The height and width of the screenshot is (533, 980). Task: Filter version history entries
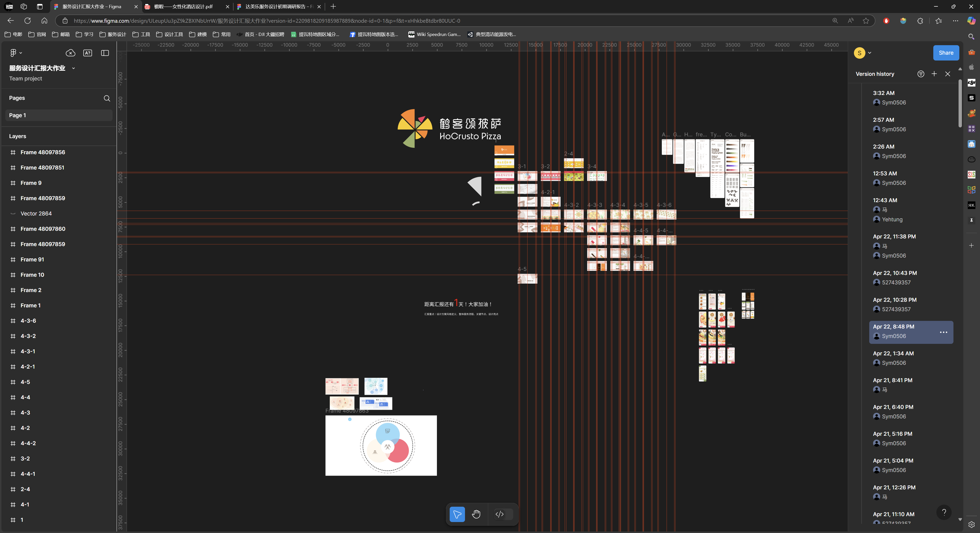[920, 74]
